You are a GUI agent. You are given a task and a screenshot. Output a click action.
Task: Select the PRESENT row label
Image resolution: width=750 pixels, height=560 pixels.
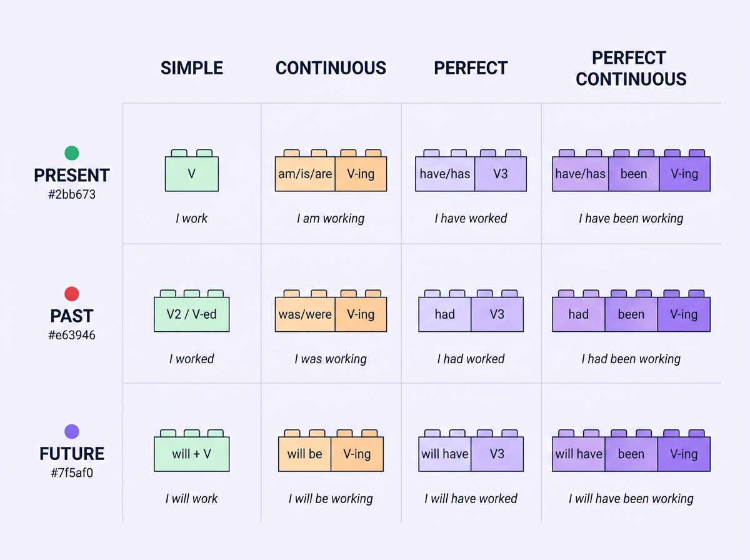point(72,175)
